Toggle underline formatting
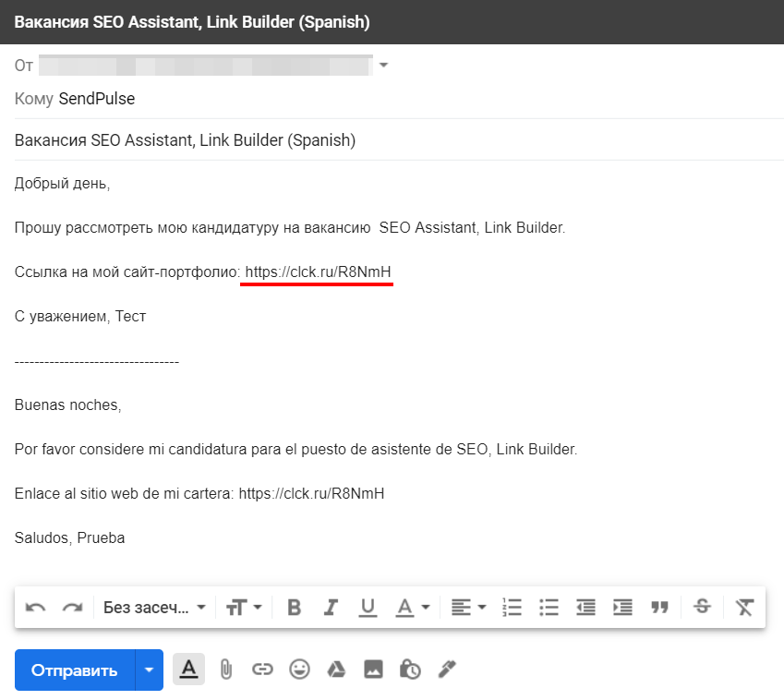 368,608
